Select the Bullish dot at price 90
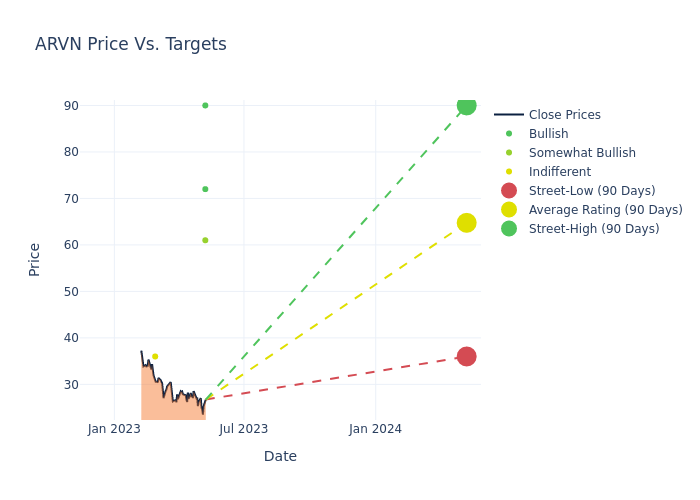This screenshot has width=700, height=500. (x=205, y=106)
